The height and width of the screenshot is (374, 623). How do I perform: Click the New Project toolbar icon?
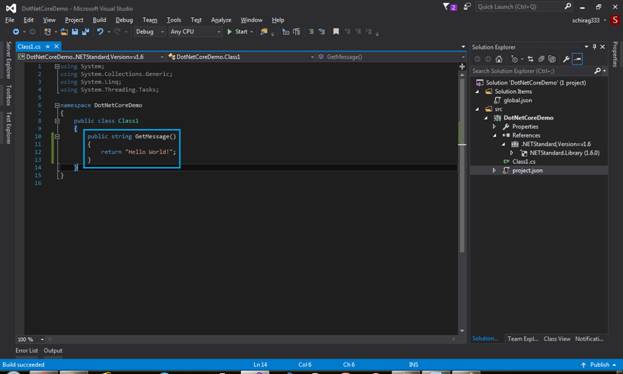[47, 32]
